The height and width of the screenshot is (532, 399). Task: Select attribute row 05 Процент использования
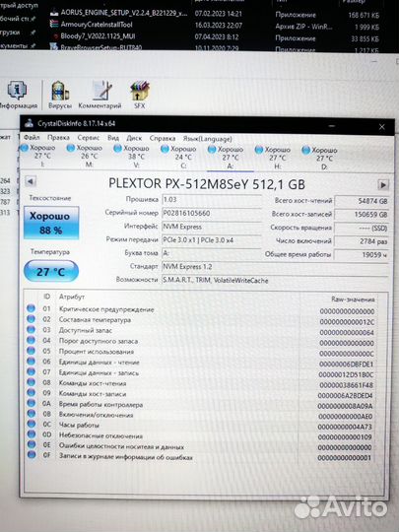pos(201,352)
